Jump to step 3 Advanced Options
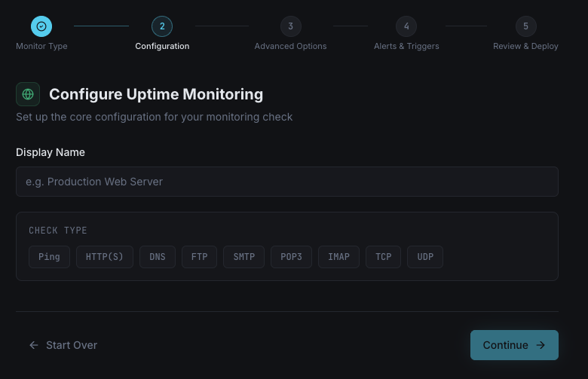 pos(290,26)
